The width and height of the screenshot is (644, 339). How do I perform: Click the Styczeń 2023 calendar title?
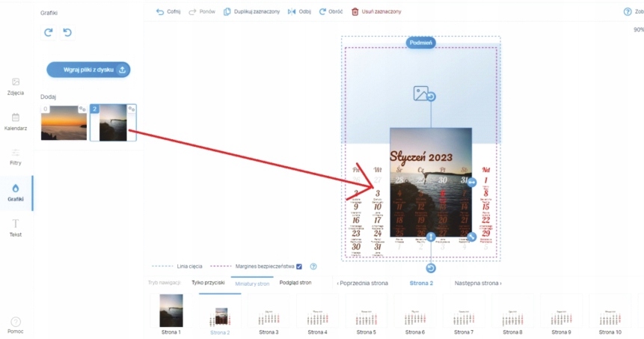pyautogui.click(x=421, y=157)
